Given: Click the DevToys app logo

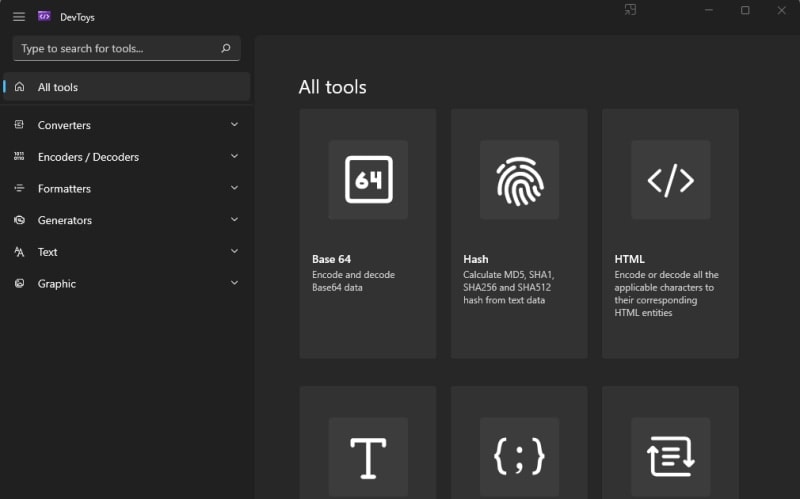Looking at the screenshot, I should click(x=44, y=16).
